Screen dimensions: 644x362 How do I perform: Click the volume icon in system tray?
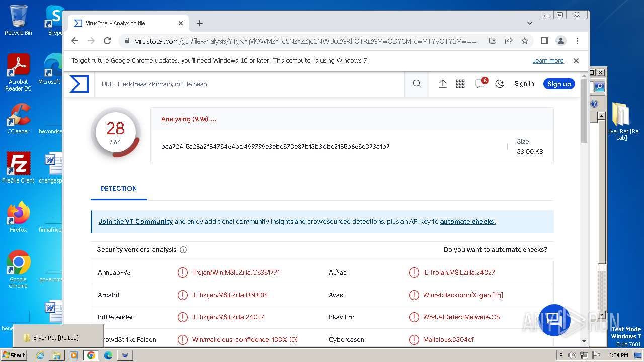pyautogui.click(x=572, y=355)
